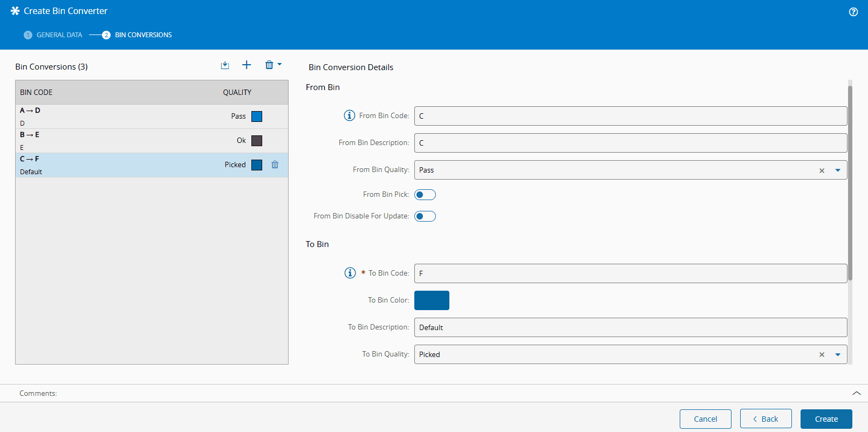Delete the C → F row using trash icon
The width and height of the screenshot is (868, 432).
[275, 165]
